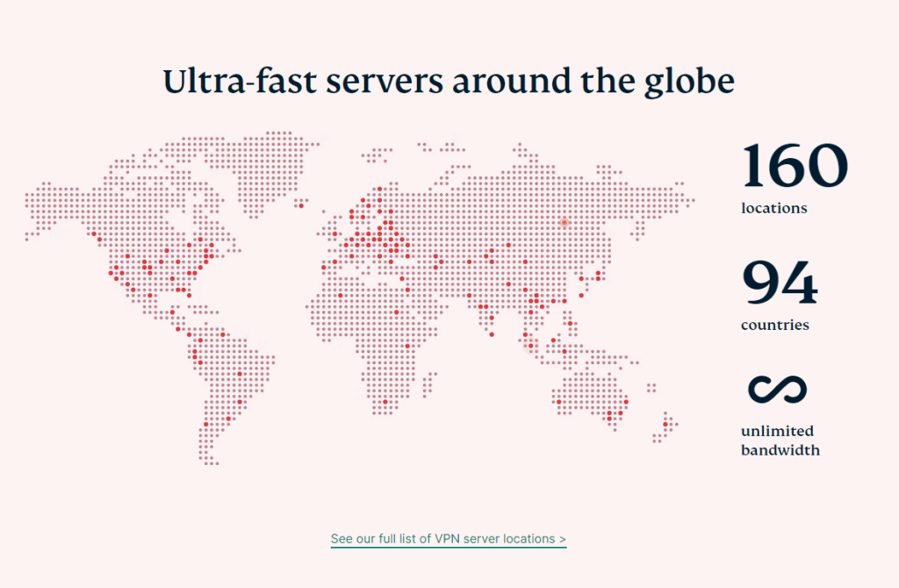Select the "locations" label under 160
Viewport: 899px width, 588px height.
(x=773, y=209)
